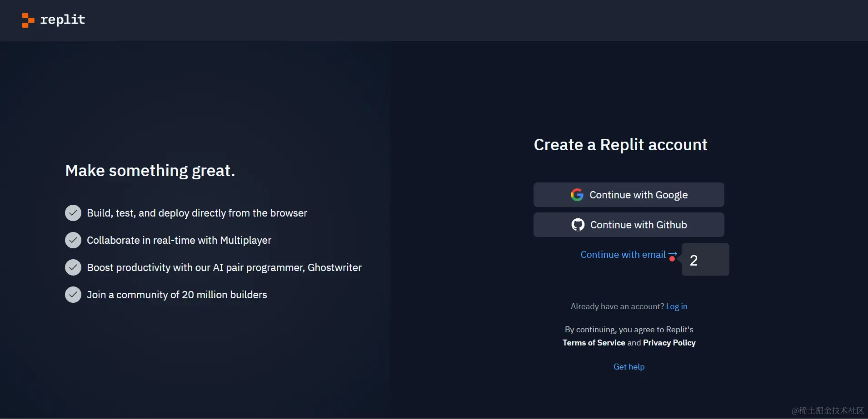Click the Google logo icon
The height and width of the screenshot is (419, 868).
[x=577, y=195]
